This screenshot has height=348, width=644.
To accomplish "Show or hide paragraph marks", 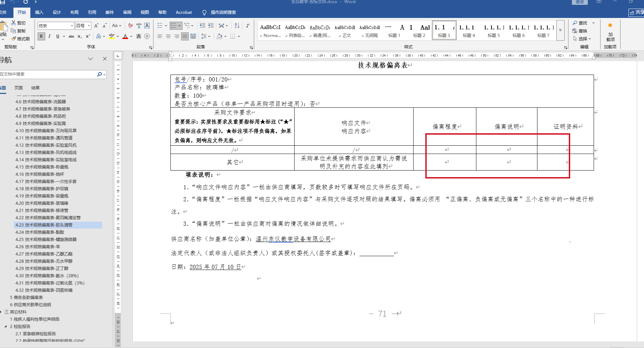I will pyautogui.click(x=248, y=26).
